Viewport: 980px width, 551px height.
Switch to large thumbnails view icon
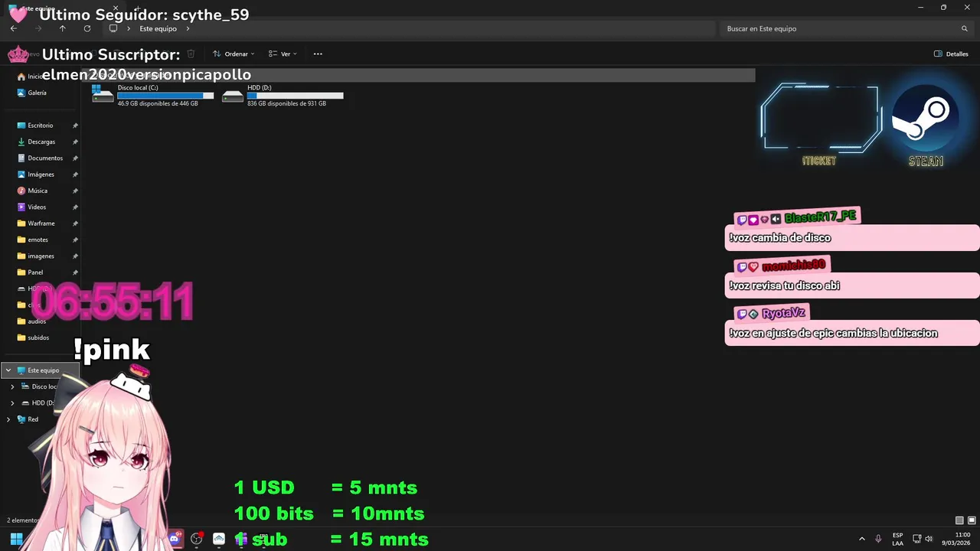972,520
